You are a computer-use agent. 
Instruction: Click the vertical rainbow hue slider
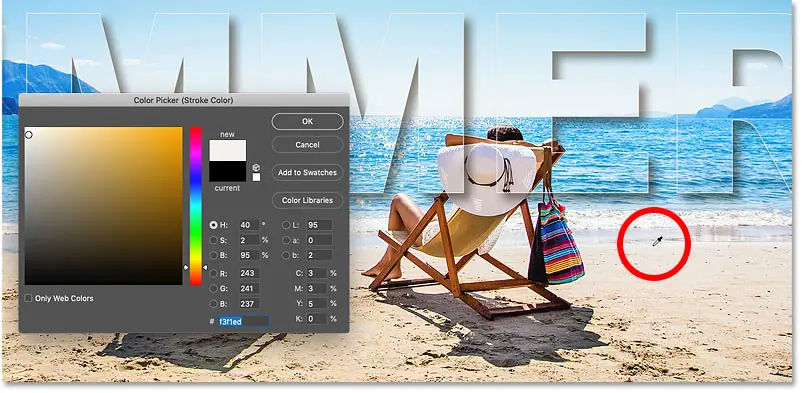click(195, 206)
